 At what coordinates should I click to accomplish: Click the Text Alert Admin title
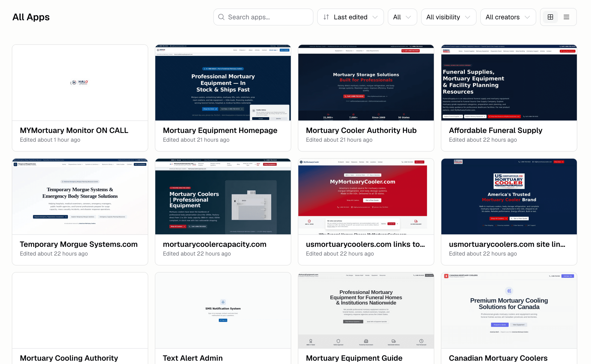(x=193, y=358)
